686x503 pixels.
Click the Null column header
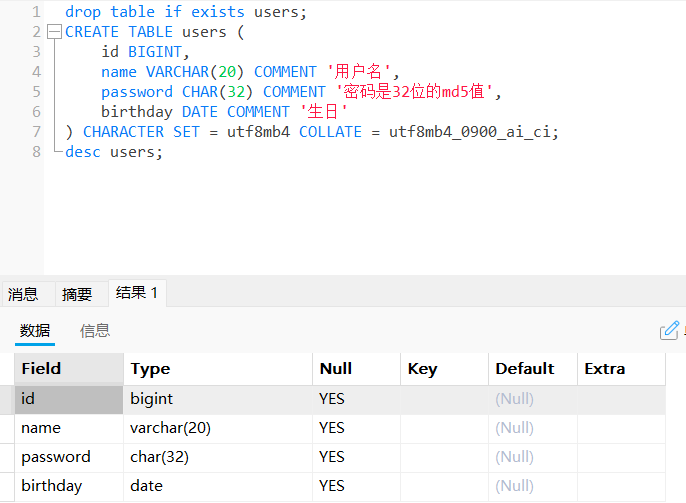pos(357,369)
